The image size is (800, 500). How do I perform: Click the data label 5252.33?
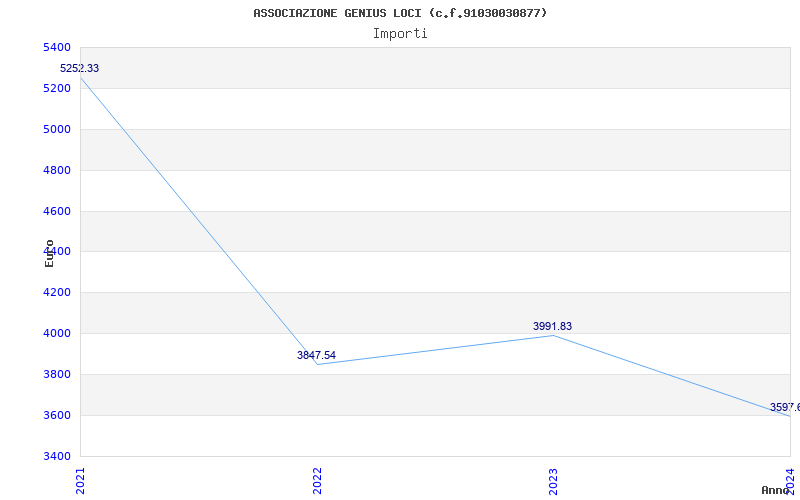pos(80,68)
